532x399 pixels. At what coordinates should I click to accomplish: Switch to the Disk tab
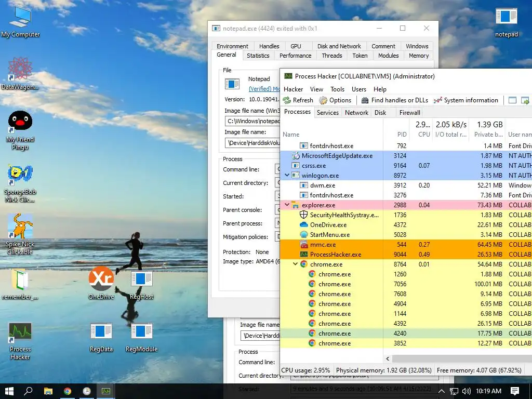pyautogui.click(x=380, y=113)
